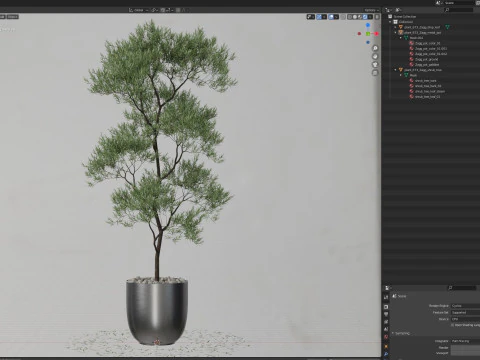Collapse the Sampling panel
The image size is (480, 360).
tap(401, 333)
